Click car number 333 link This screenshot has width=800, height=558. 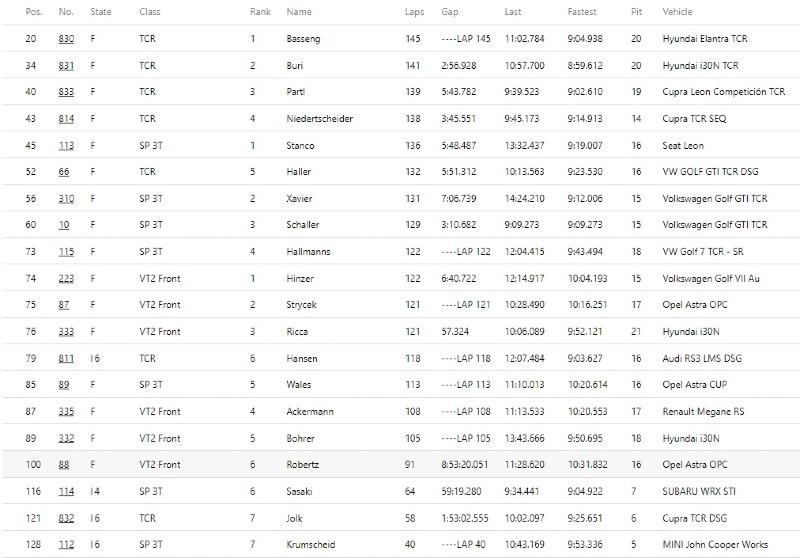(x=66, y=332)
